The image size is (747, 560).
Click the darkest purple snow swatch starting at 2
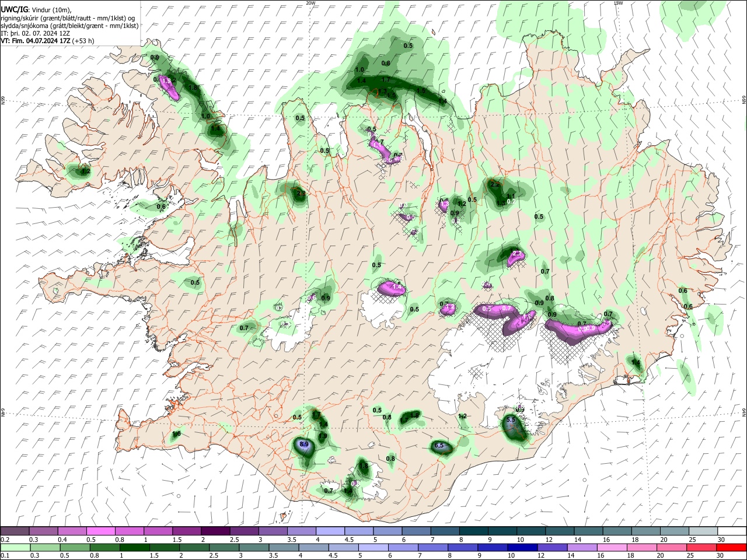[x=215, y=531]
